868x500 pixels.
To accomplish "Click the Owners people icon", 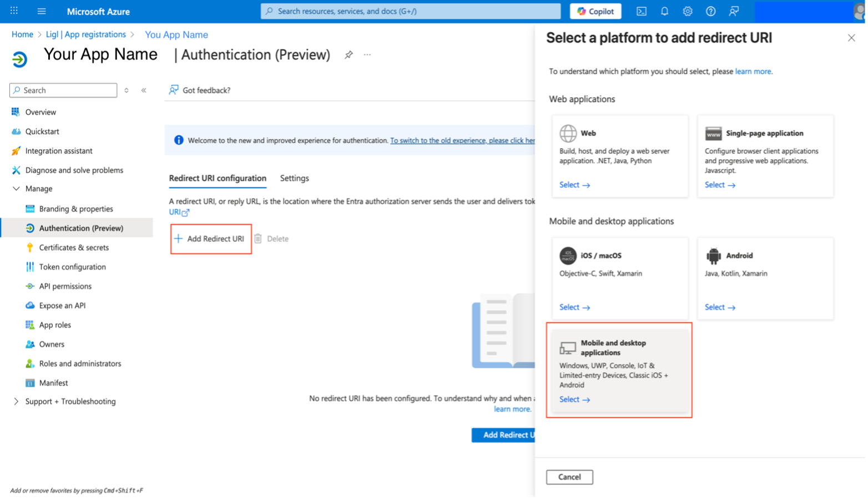I will click(x=30, y=344).
